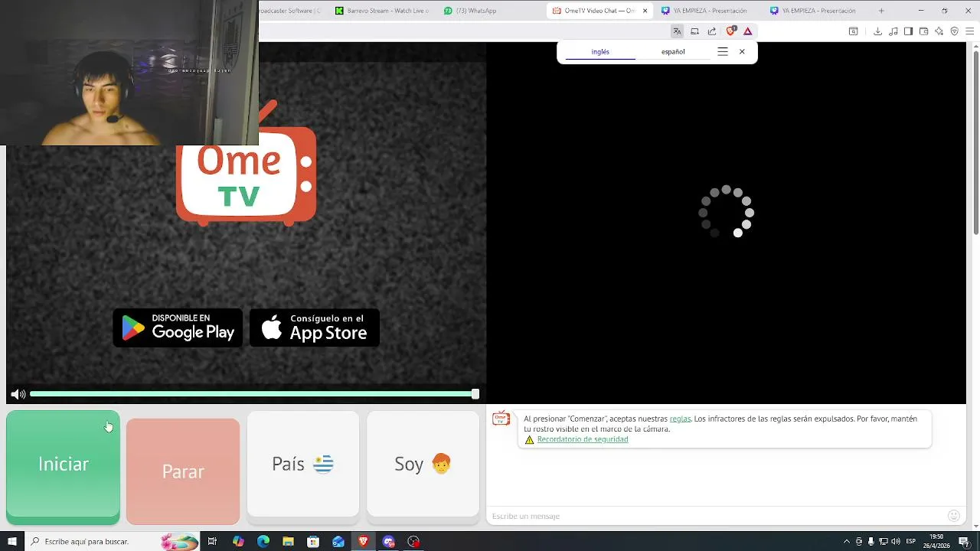
Task: Open the Brave VPN shield icon
Action: click(954, 31)
